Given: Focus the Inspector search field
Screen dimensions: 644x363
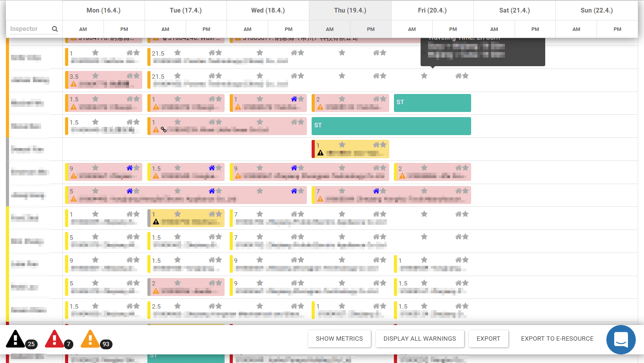Looking at the screenshot, I should click(x=29, y=29).
